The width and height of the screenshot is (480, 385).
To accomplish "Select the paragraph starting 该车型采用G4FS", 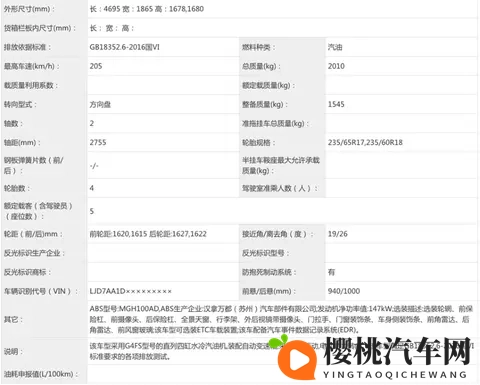I will [281, 352].
